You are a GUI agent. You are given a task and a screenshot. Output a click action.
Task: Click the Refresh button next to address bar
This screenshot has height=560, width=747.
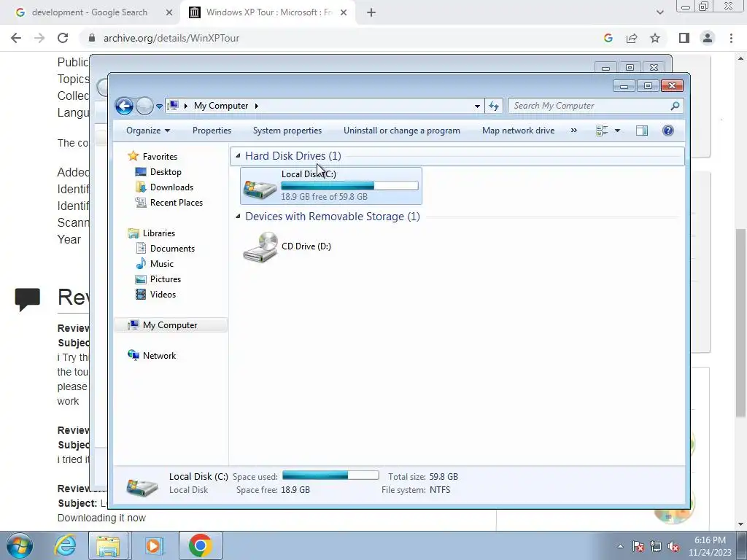point(494,106)
